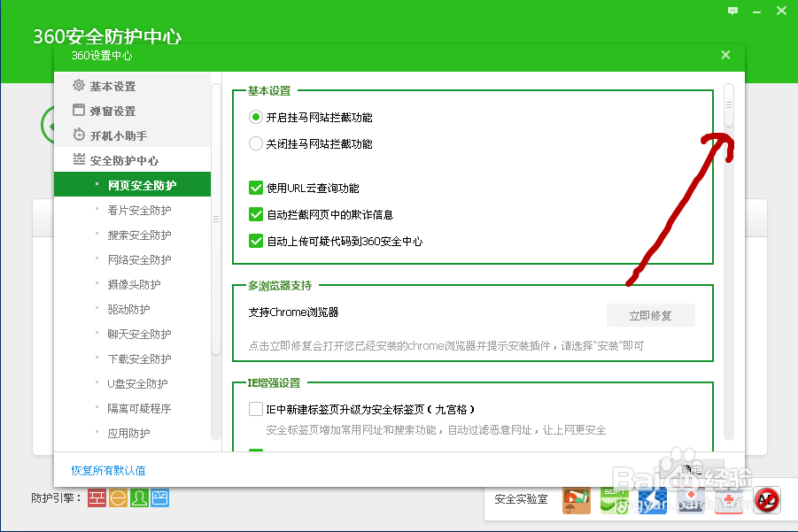Click the blue protection engine icon

pos(159,498)
